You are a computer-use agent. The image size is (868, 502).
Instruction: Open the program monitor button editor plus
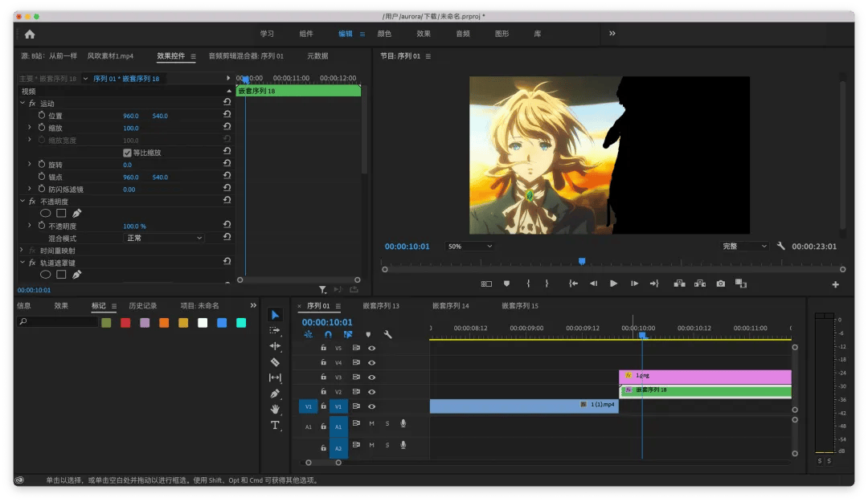pyautogui.click(x=835, y=284)
